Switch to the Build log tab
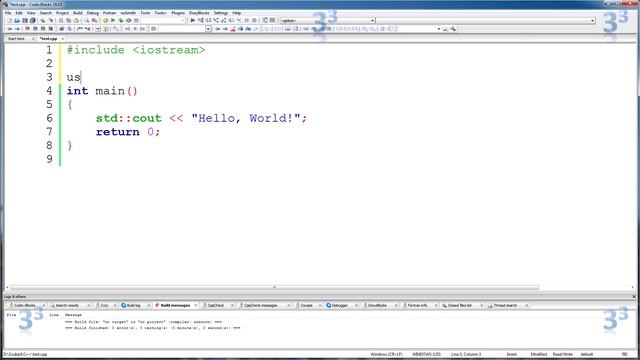Screen dimensions: 640x360 click(133, 305)
